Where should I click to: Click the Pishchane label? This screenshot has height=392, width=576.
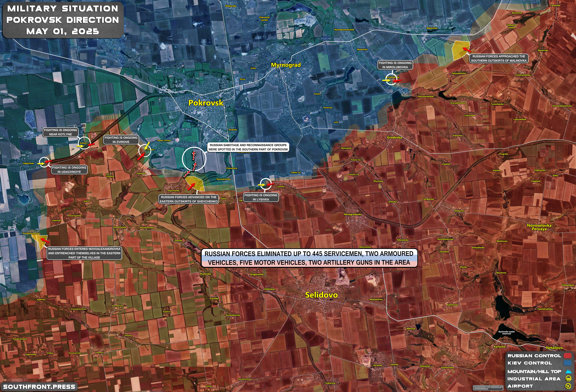point(141,173)
